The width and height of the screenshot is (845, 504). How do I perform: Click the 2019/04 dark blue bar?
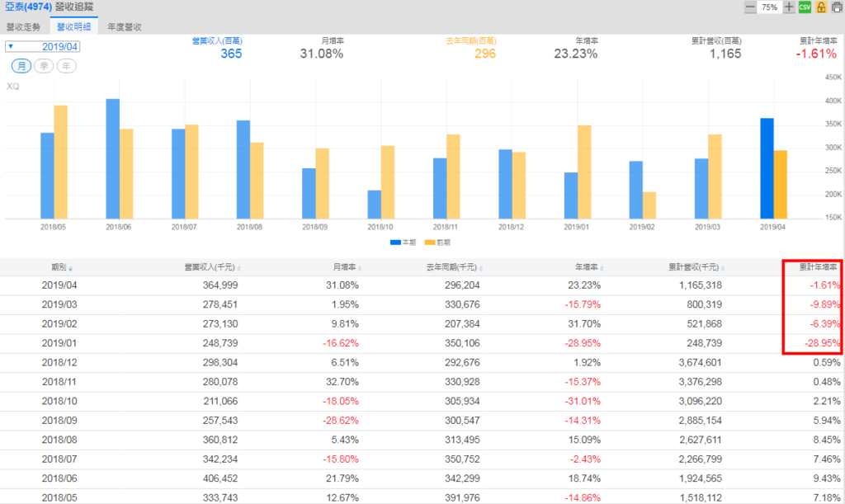[767, 168]
